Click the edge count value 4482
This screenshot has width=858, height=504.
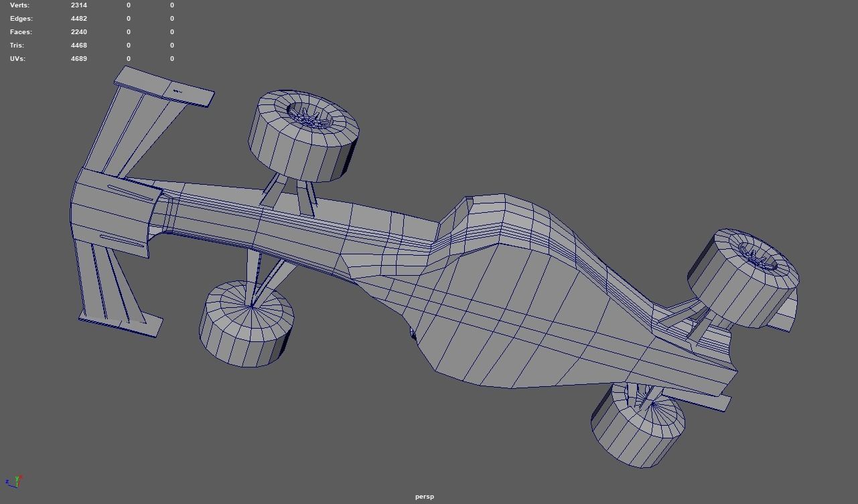[x=79, y=19]
